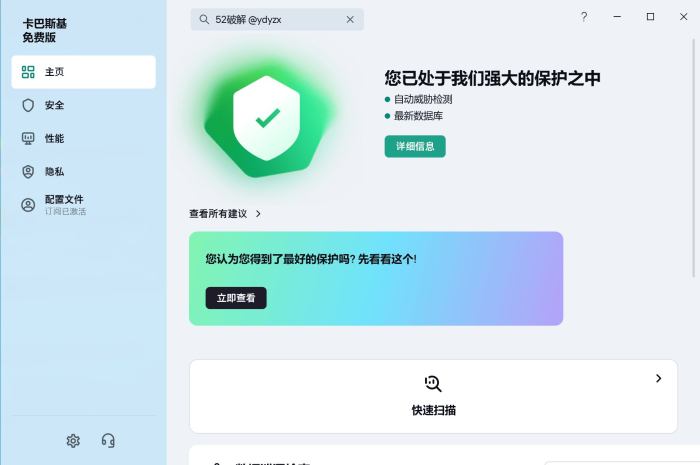Click the green shield protection status icon
Viewport: 700px width, 465px height.
[x=267, y=119]
